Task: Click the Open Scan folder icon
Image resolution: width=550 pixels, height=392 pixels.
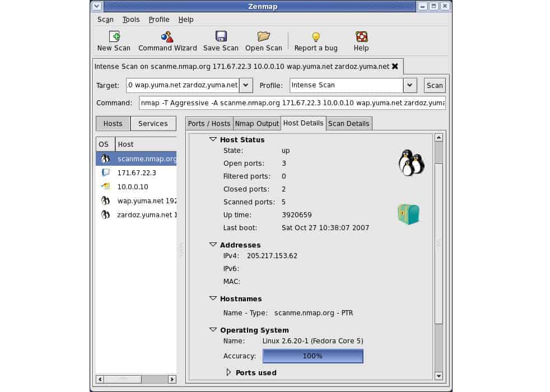Action: (263, 36)
